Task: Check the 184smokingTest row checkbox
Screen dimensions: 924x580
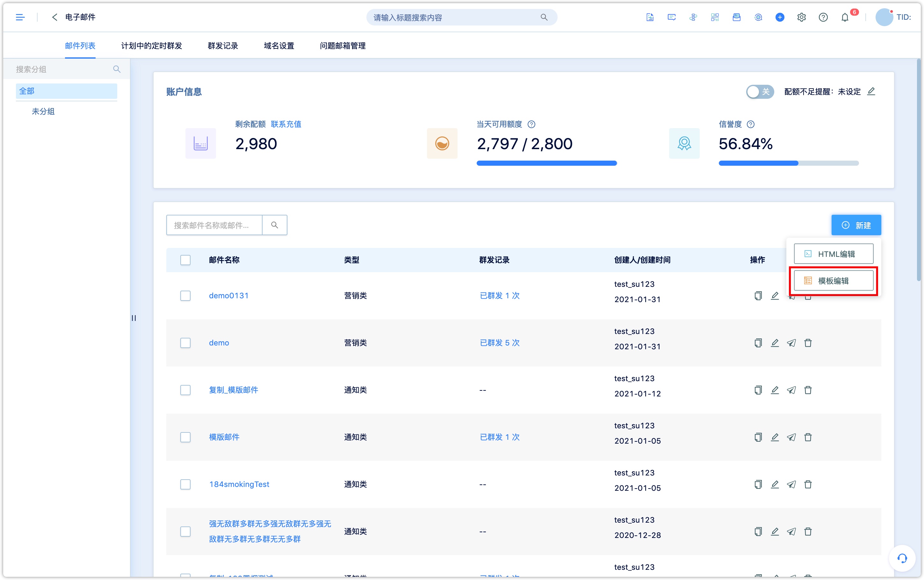Action: 185,484
